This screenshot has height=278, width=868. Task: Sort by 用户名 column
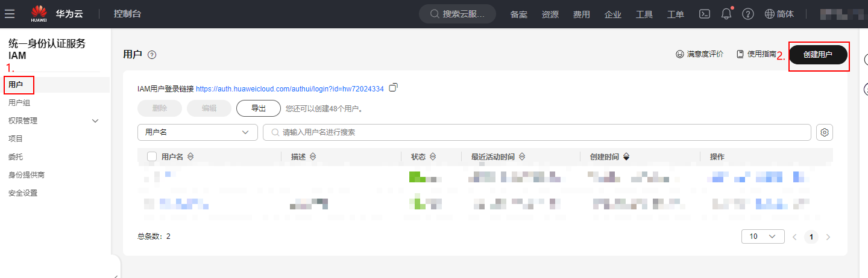tap(190, 156)
